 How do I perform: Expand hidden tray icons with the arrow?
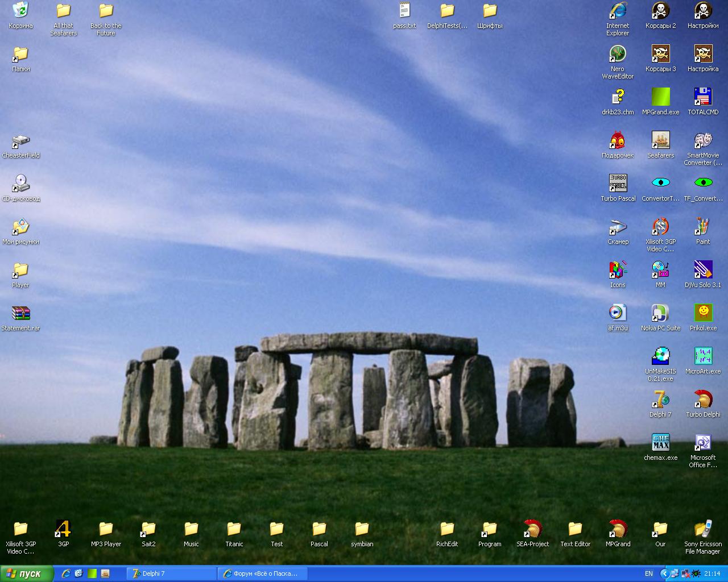[664, 573]
